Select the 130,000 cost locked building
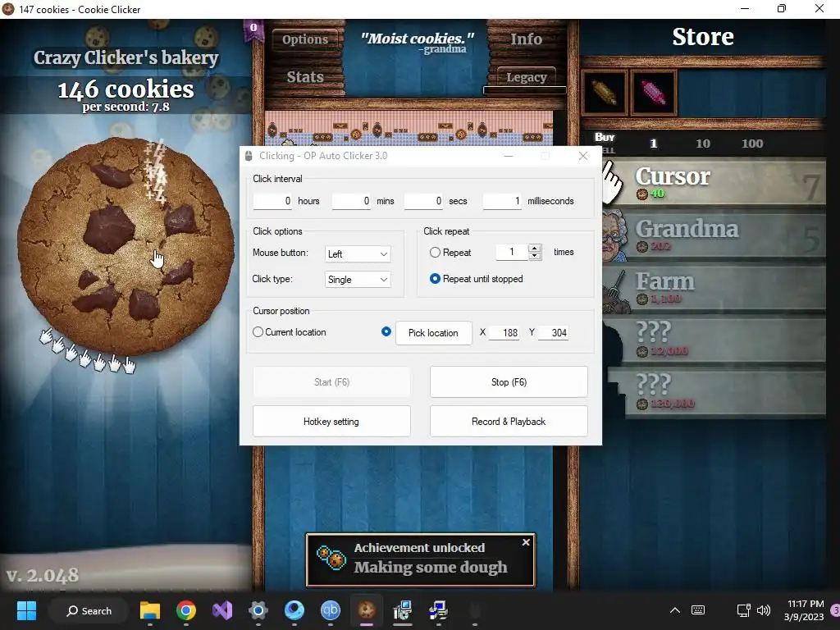Image resolution: width=840 pixels, height=630 pixels. [x=714, y=393]
